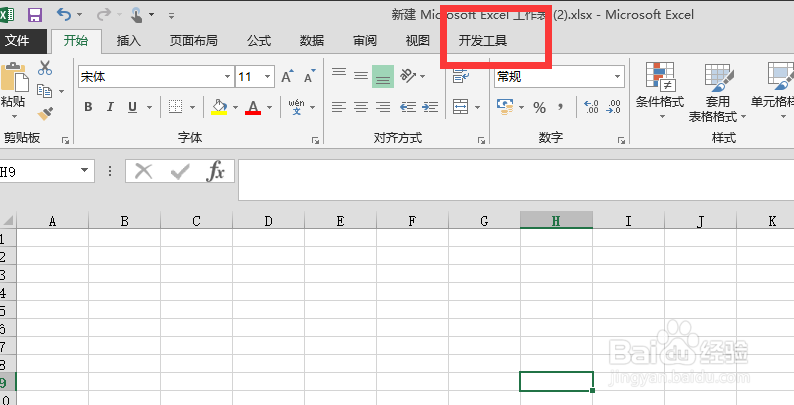Open the font name box showing 宋体
The image size is (794, 405).
pos(156,77)
